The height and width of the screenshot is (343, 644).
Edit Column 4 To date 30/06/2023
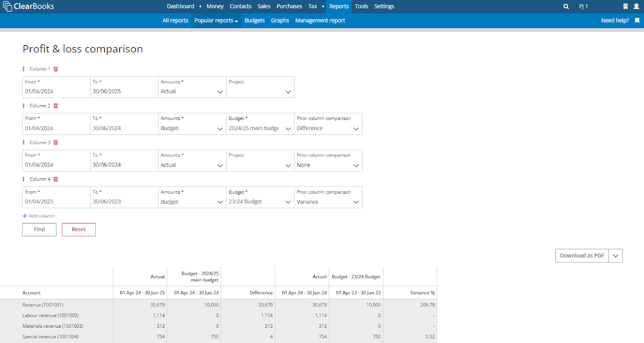click(x=124, y=197)
